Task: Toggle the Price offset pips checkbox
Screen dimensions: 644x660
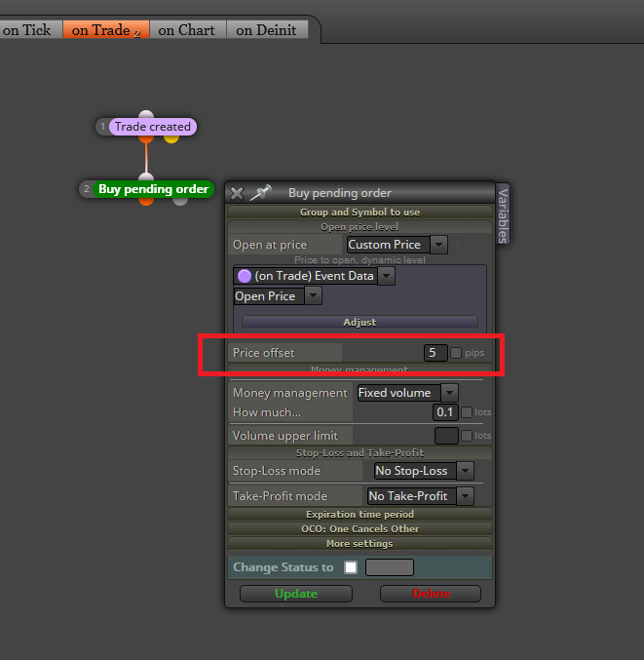Action: tap(456, 353)
